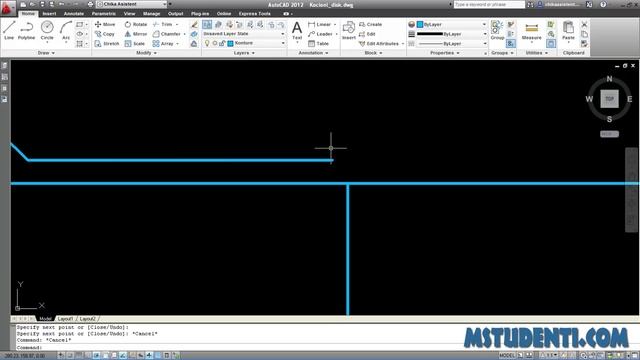The width and height of the screenshot is (640, 360).
Task: Activate the Chamfer command
Action: pos(167,34)
